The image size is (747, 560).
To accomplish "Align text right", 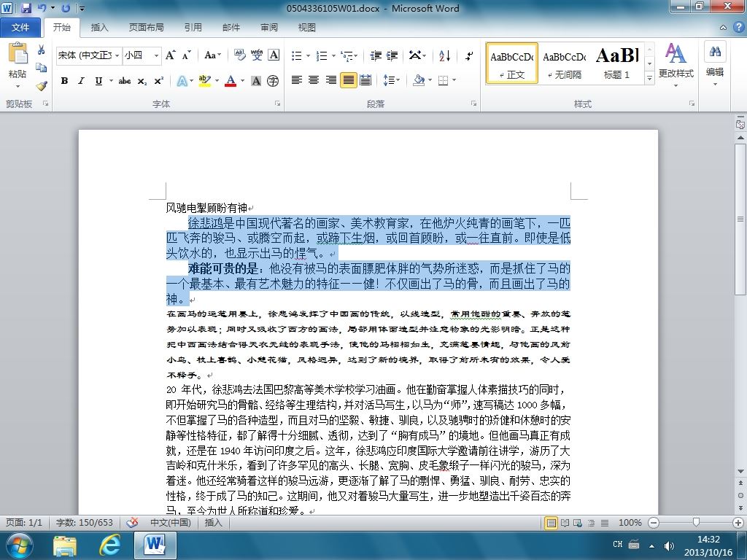I will pos(330,80).
